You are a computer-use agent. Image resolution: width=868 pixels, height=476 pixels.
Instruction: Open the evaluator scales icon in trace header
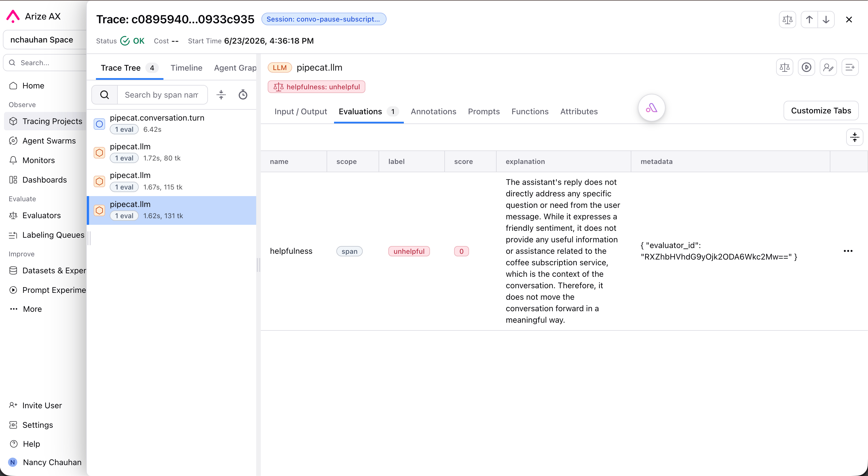click(x=787, y=20)
